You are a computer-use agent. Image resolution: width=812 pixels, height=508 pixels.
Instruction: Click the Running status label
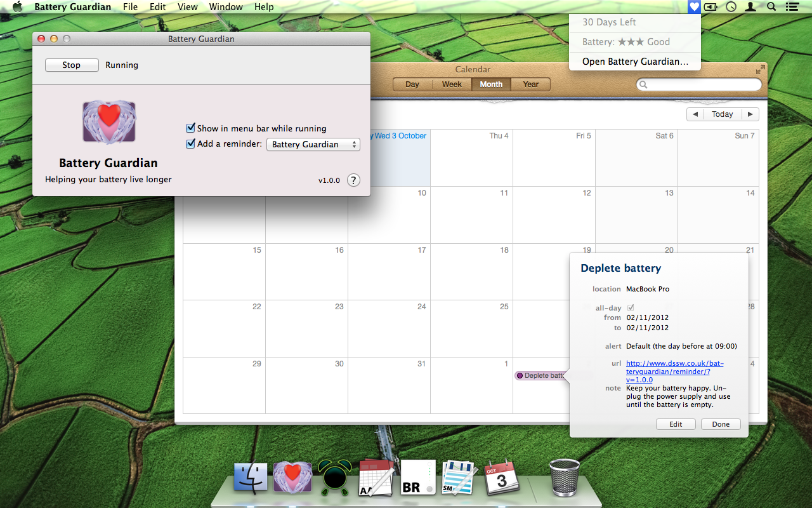[122, 65]
